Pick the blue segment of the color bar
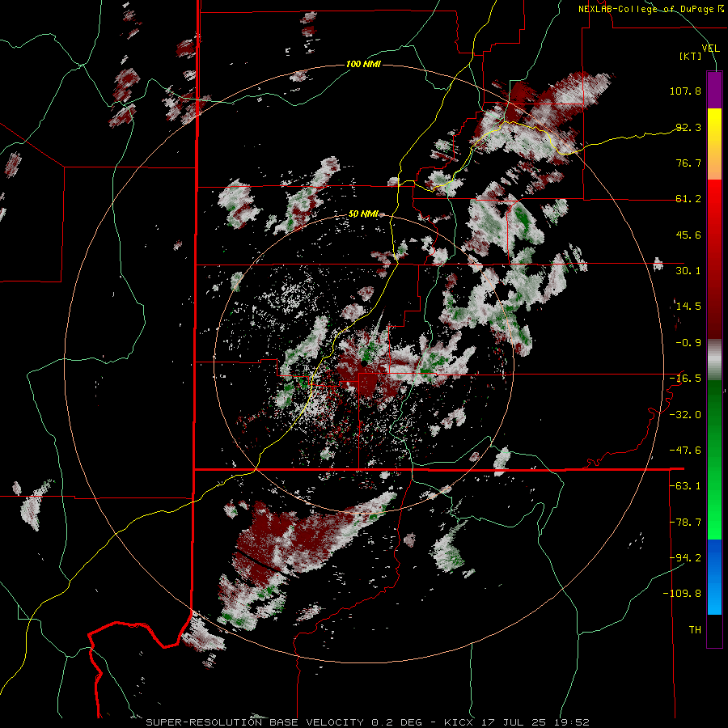 (714, 577)
